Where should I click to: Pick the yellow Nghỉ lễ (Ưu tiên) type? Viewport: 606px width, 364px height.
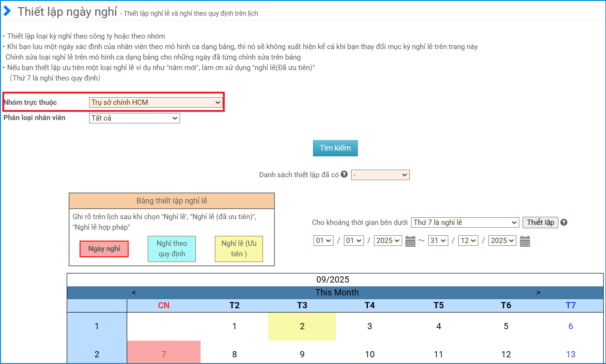[239, 249]
